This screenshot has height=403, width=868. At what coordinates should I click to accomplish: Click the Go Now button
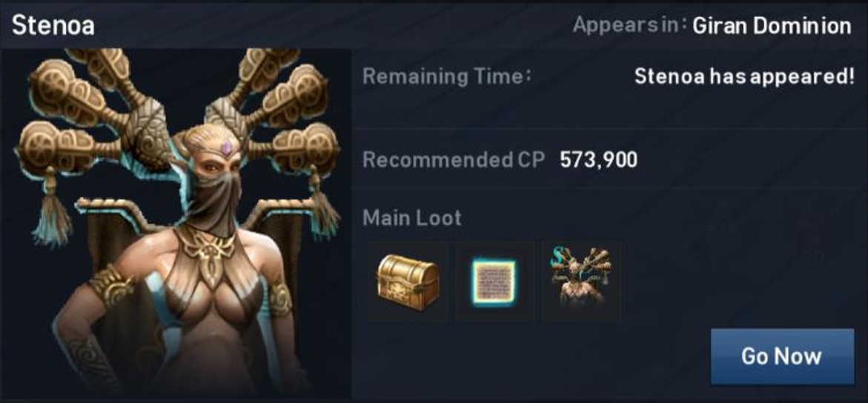pos(782,356)
